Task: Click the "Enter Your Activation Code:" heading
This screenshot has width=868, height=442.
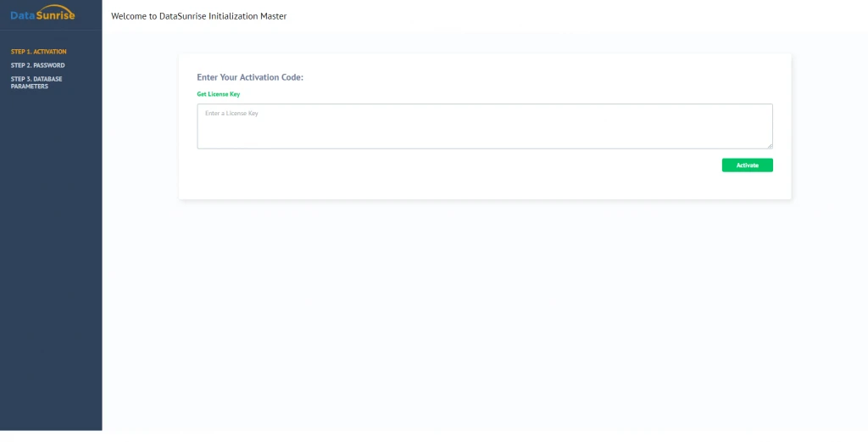Action: pos(250,77)
